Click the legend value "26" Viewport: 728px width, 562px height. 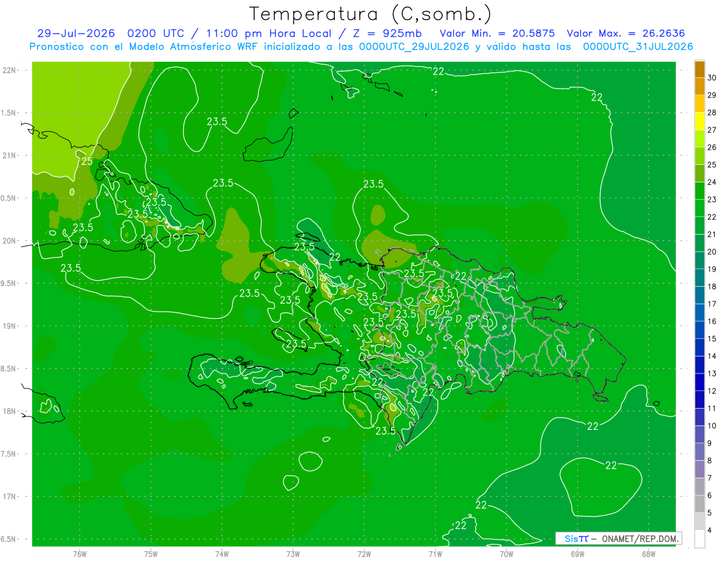point(712,147)
